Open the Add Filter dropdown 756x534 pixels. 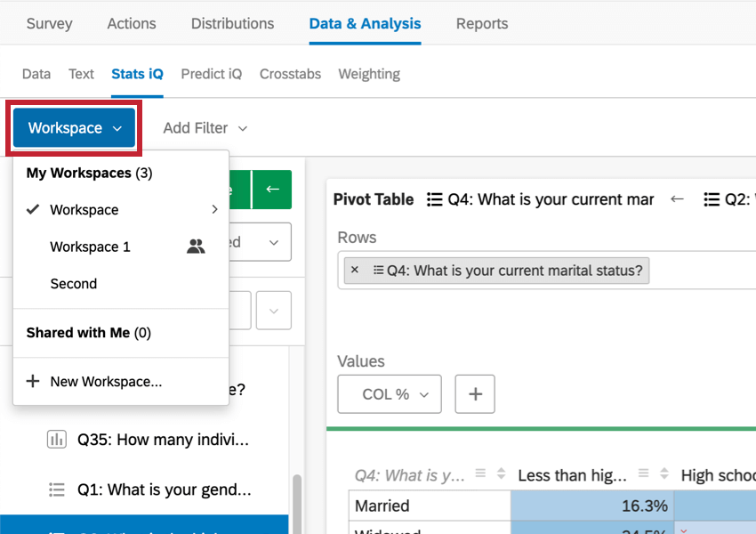pos(205,127)
